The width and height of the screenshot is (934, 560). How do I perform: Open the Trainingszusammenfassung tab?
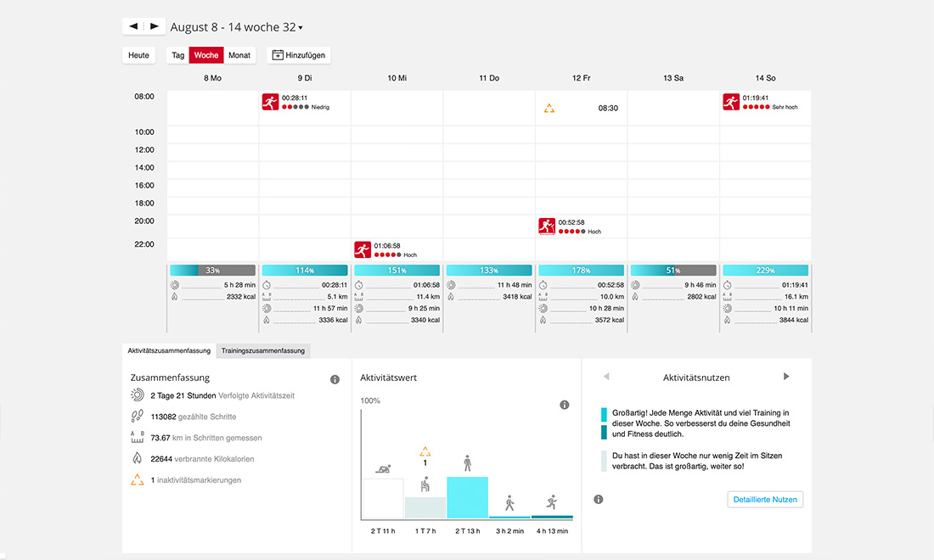(262, 350)
